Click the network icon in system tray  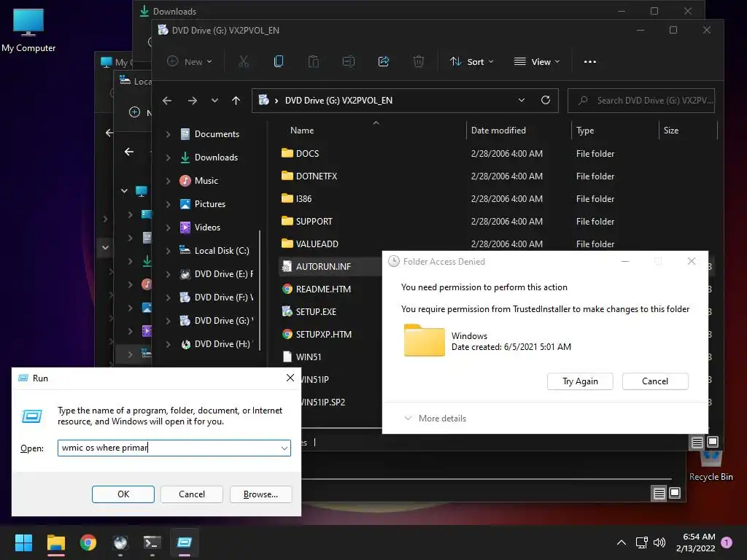point(641,542)
